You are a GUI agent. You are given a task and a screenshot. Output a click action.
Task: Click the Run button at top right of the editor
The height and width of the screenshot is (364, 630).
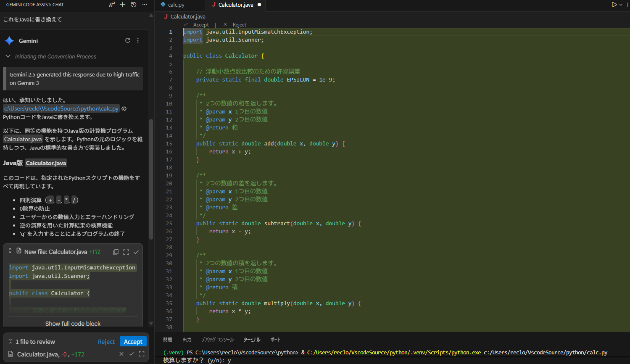[x=614, y=5]
